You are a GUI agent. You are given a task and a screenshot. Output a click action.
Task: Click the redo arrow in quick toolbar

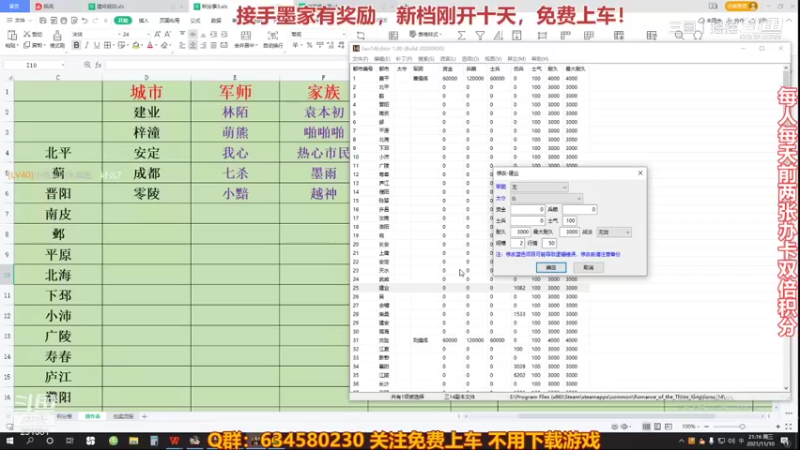(95, 20)
